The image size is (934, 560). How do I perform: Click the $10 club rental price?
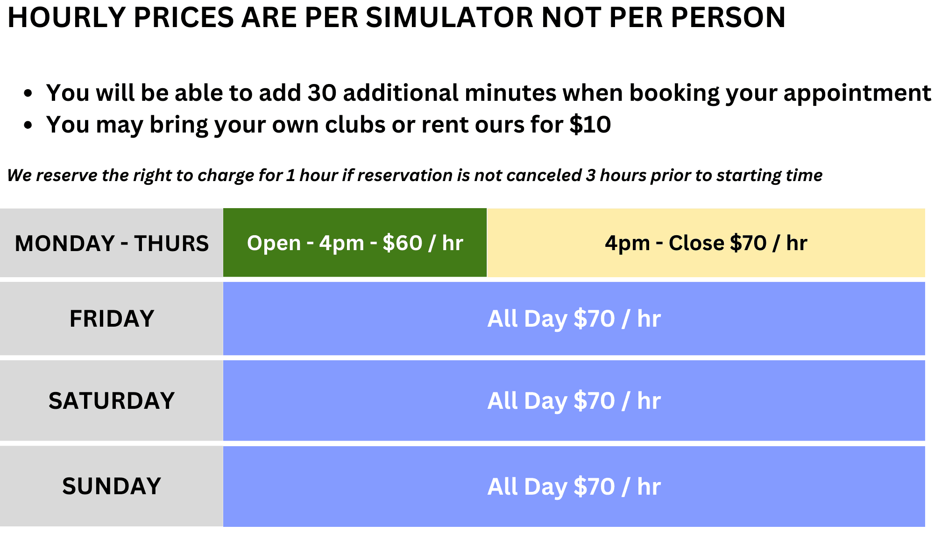(590, 125)
